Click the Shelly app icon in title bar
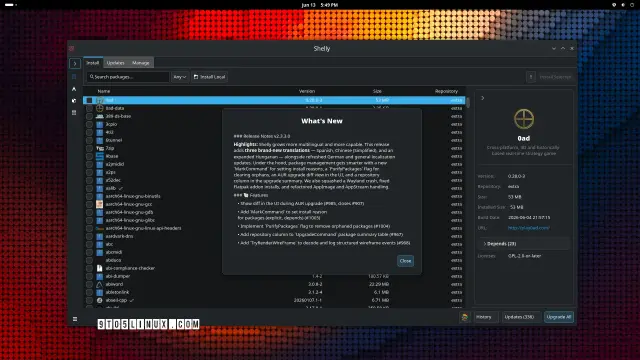640x360 pixels. (x=72, y=49)
